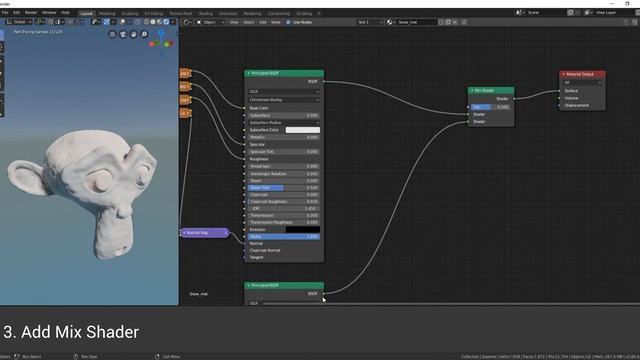Open the Material Output target All dropdown
The width and height of the screenshot is (640, 360).
[x=582, y=82]
